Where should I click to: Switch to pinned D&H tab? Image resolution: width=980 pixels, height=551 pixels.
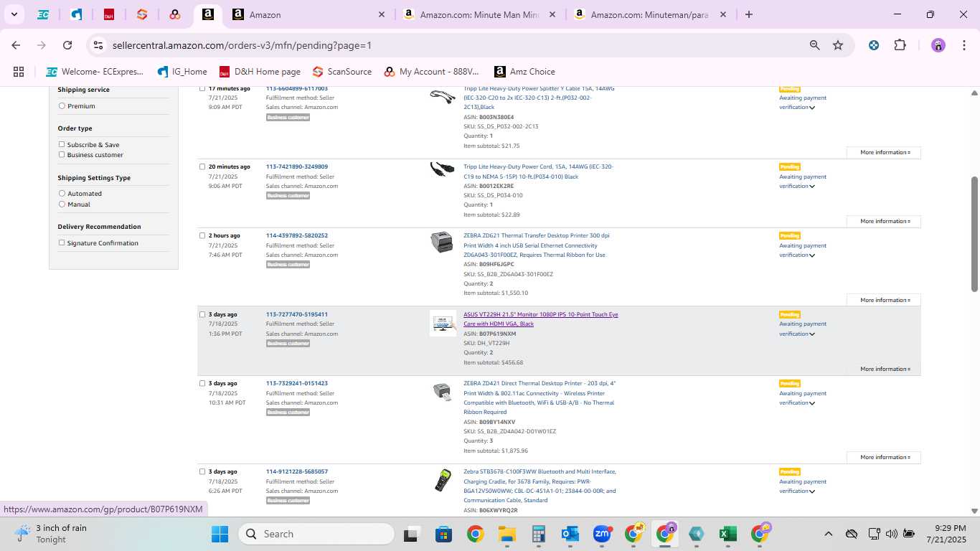tap(109, 14)
